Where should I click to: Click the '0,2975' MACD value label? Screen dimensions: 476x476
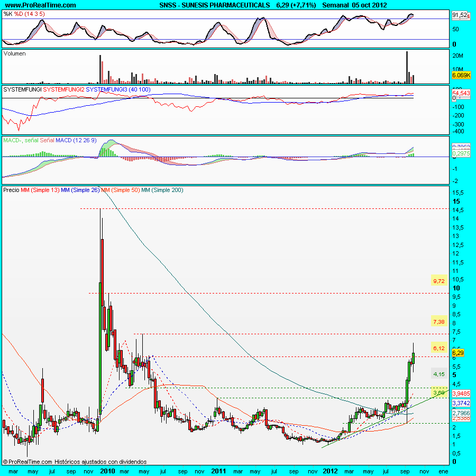tap(461, 154)
